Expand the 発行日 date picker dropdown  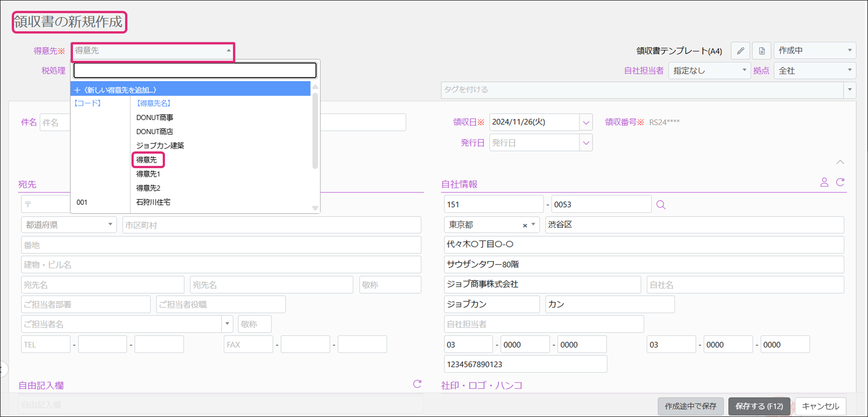586,143
